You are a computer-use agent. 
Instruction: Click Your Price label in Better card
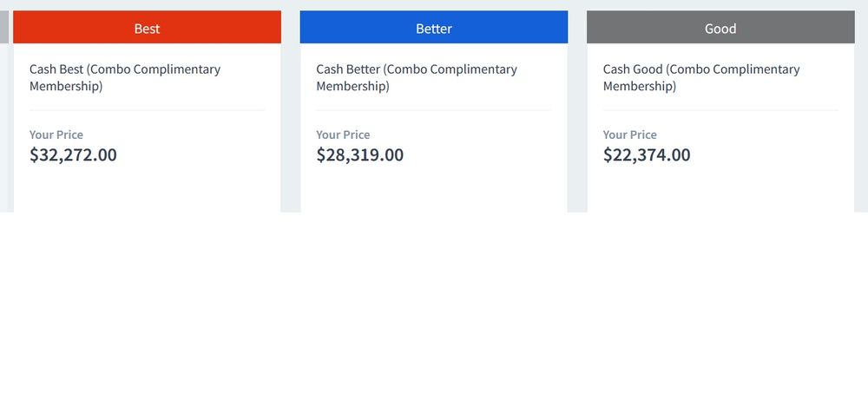(343, 135)
